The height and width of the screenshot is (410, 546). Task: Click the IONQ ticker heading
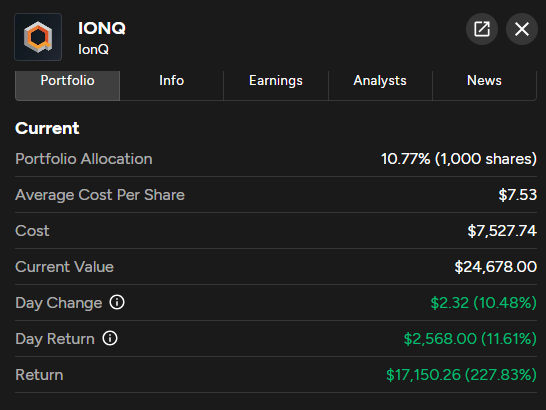click(x=102, y=28)
